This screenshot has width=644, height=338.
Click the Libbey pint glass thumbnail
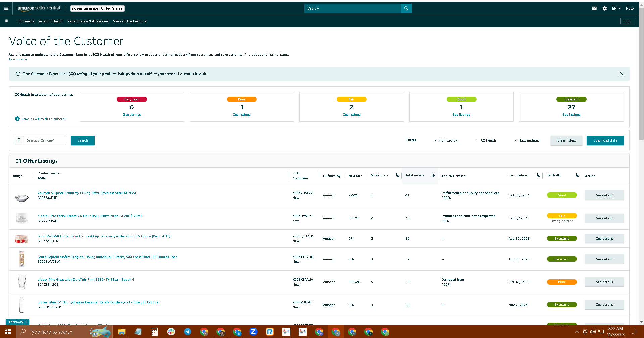[22, 282]
